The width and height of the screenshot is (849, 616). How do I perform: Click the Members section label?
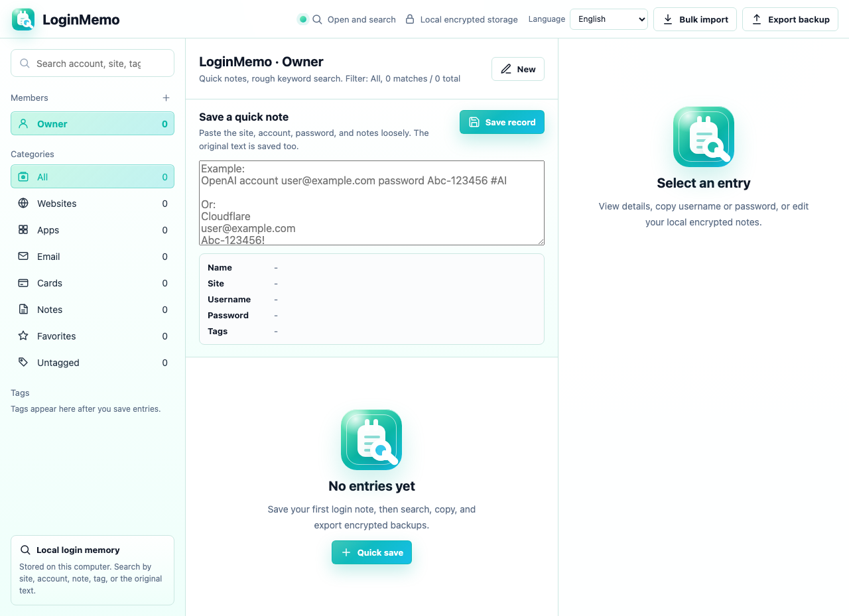point(29,97)
